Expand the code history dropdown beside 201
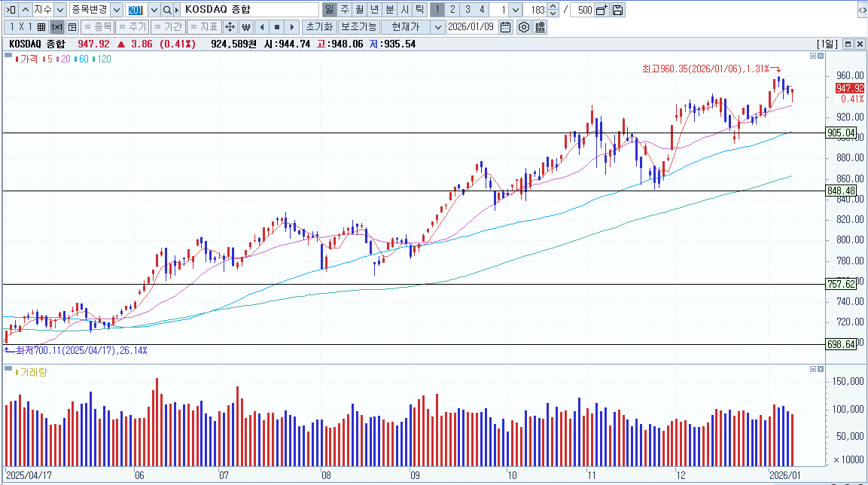The image size is (868, 485). (154, 9)
